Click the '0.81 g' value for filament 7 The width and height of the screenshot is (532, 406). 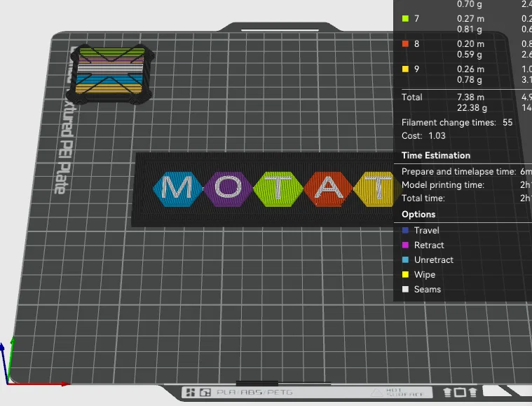coord(470,29)
